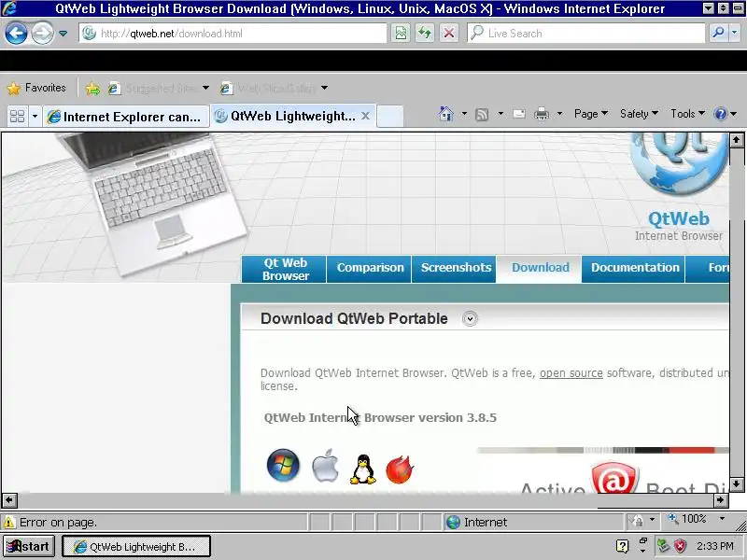Toggle the Compatibility View icon

coord(401,34)
